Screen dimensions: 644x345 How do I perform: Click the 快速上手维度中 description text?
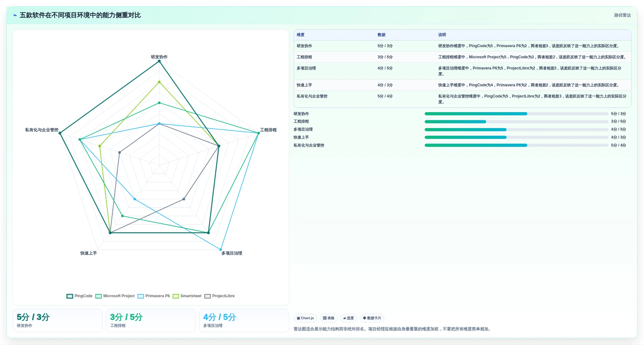pos(529,85)
